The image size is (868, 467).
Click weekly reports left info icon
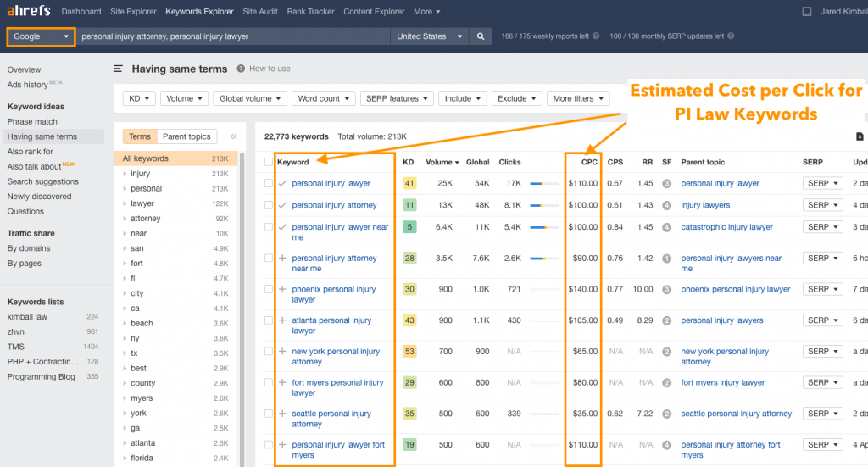pyautogui.click(x=596, y=36)
